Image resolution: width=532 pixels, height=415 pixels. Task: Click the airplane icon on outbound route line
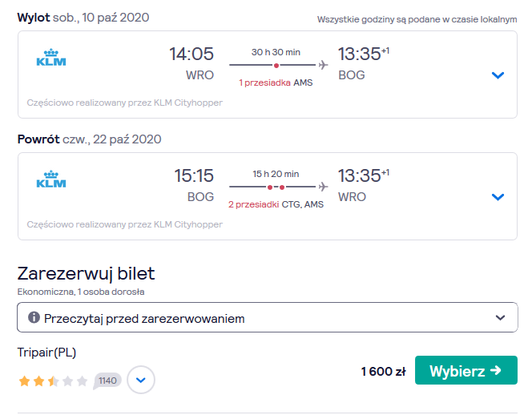coord(324,65)
